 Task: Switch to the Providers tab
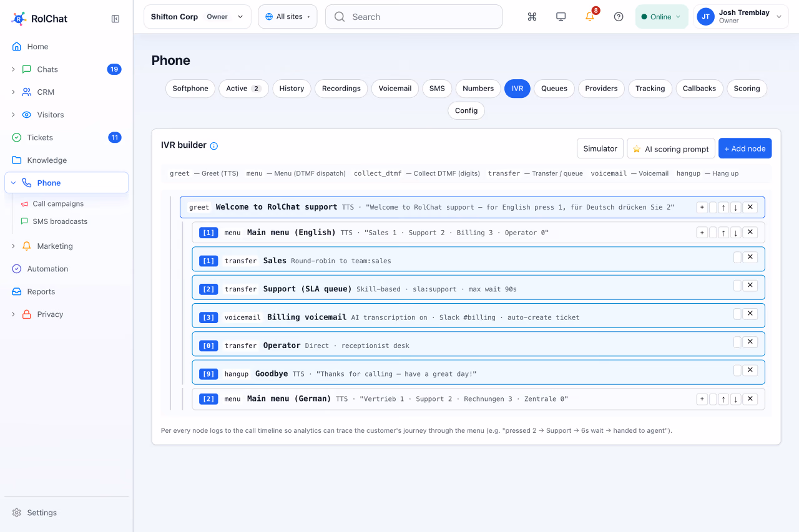[602, 89]
